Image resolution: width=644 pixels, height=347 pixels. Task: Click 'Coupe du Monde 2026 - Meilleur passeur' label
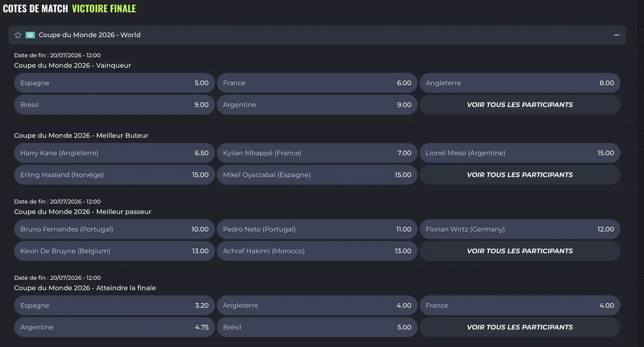click(83, 212)
